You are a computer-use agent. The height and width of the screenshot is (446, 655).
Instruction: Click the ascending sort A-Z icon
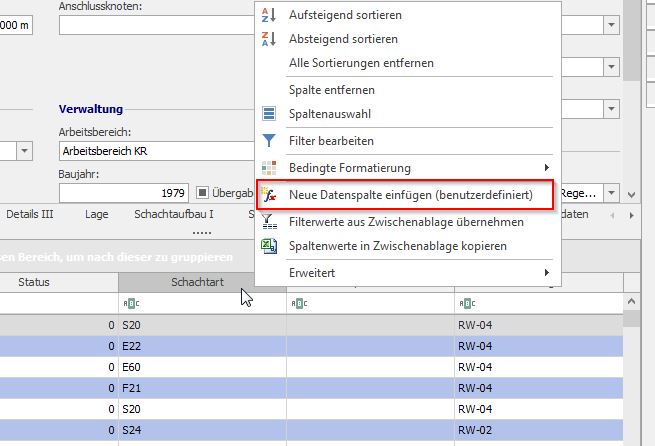coord(268,16)
